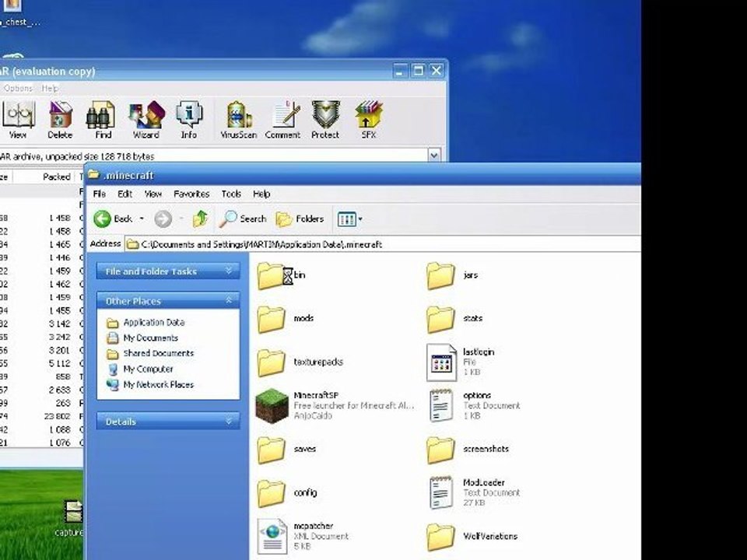The height and width of the screenshot is (560, 747).
Task: Click the Address bar path field
Action: click(x=382, y=244)
